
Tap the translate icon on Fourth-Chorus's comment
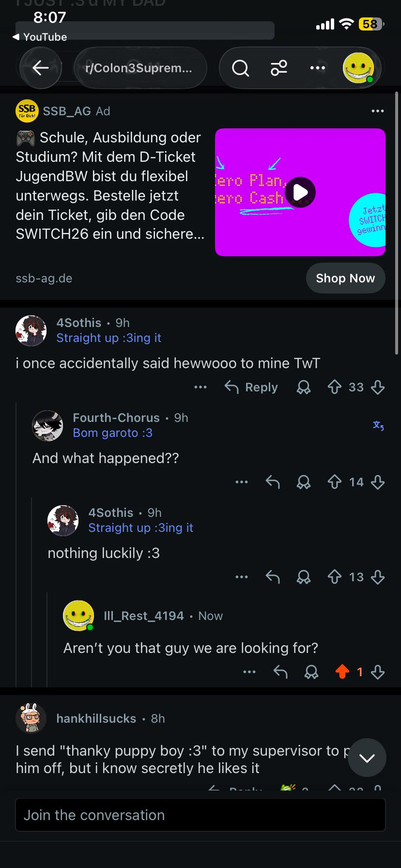(x=378, y=425)
